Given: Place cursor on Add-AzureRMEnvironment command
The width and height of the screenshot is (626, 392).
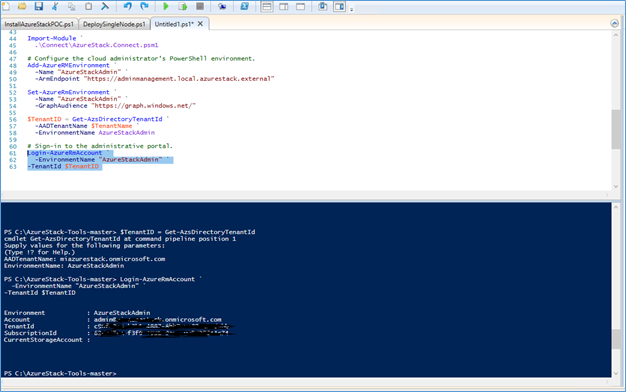Looking at the screenshot, I should (x=68, y=65).
